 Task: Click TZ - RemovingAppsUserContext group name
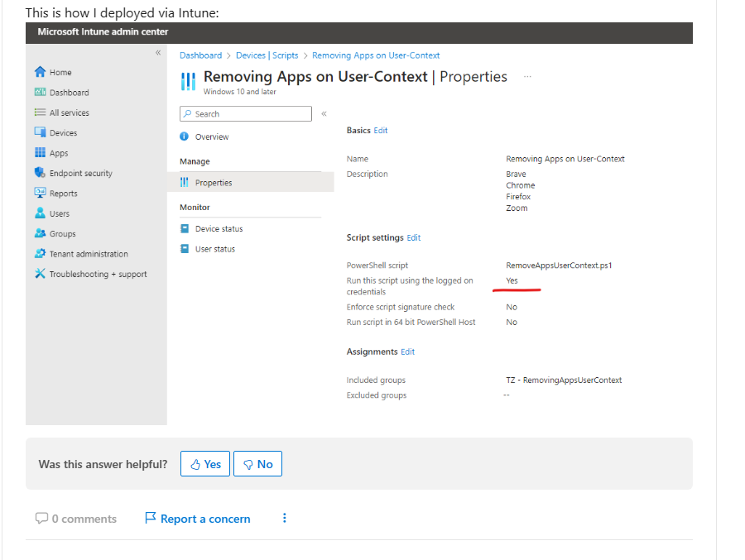[564, 380]
